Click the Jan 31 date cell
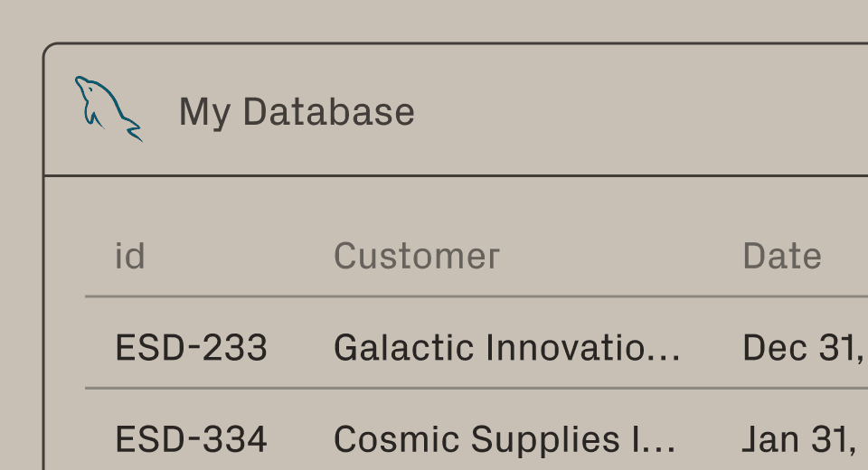 (798, 440)
